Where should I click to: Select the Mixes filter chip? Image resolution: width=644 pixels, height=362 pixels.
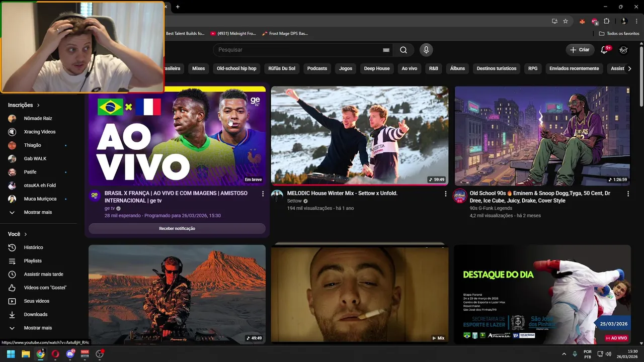tap(198, 68)
